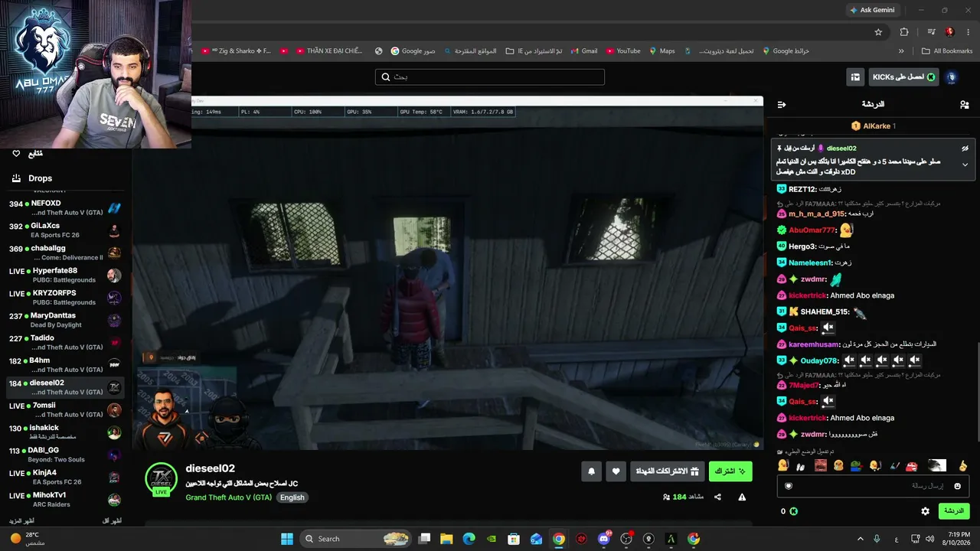
Task: Open Hyperfate88 live channel
Action: 64,275
